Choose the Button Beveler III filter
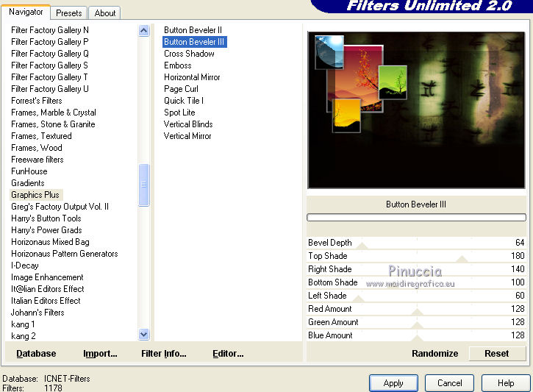533x392 pixels. (194, 42)
